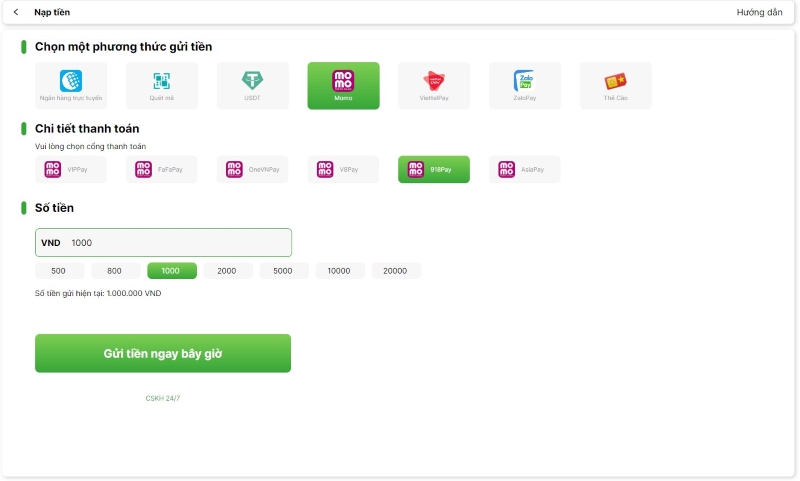800x481 pixels.
Task: Select Momo payment method
Action: (x=343, y=86)
